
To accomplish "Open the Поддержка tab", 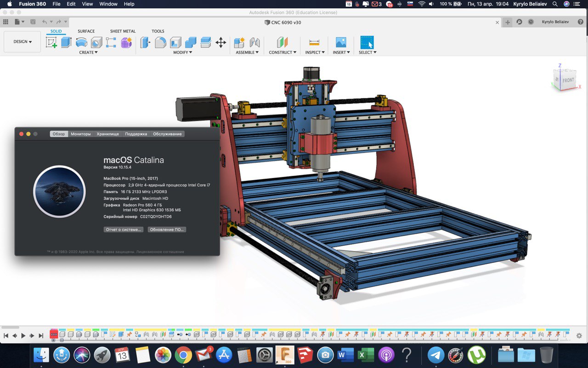I will pyautogui.click(x=136, y=134).
